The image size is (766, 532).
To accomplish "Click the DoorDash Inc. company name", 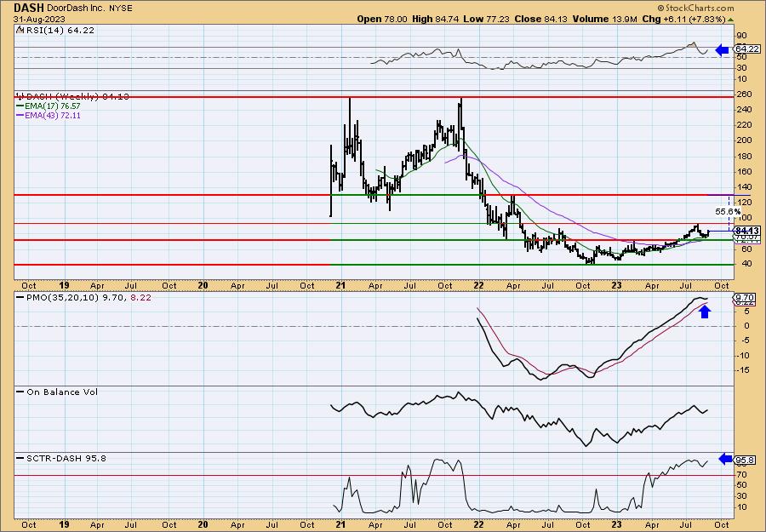I will coord(77,9).
